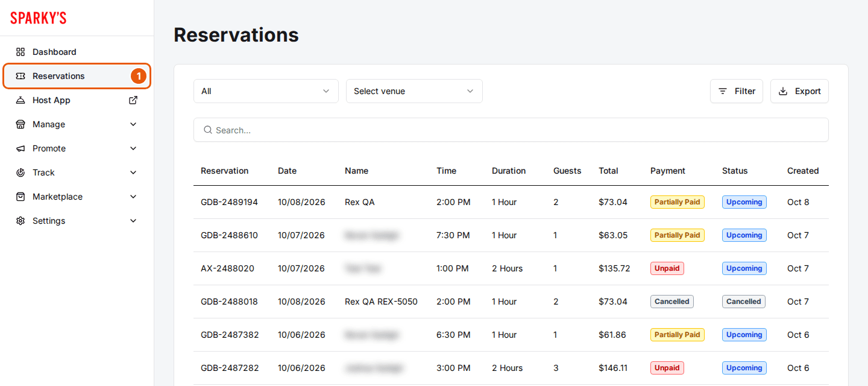Click Upcoming badge for GDB-2488610
This screenshot has height=386, width=868.
(744, 235)
